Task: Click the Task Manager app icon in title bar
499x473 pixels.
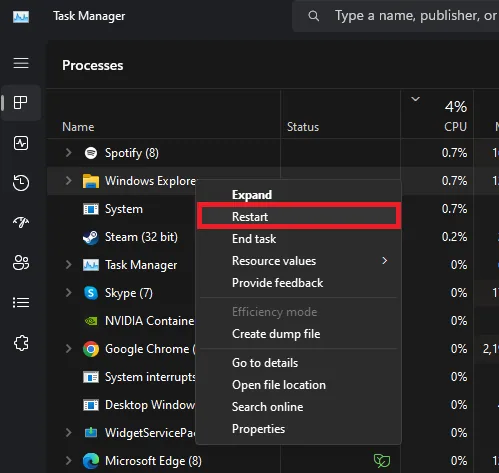Action: coord(21,17)
